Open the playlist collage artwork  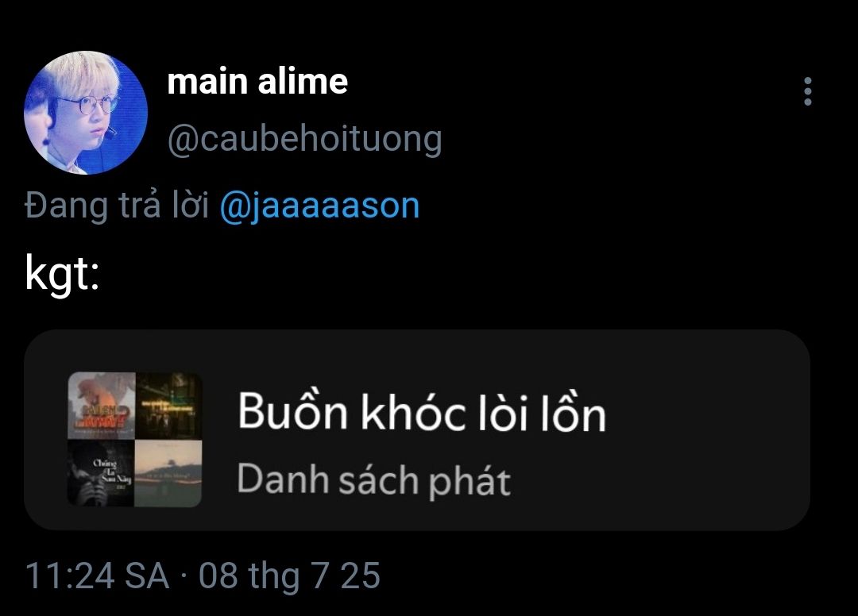[x=134, y=440]
